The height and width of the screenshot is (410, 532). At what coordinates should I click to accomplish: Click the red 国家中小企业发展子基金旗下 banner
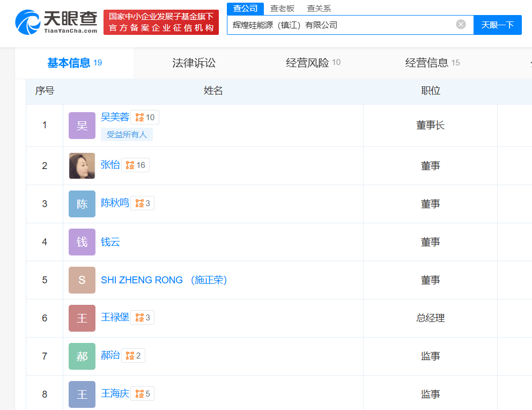point(161,22)
